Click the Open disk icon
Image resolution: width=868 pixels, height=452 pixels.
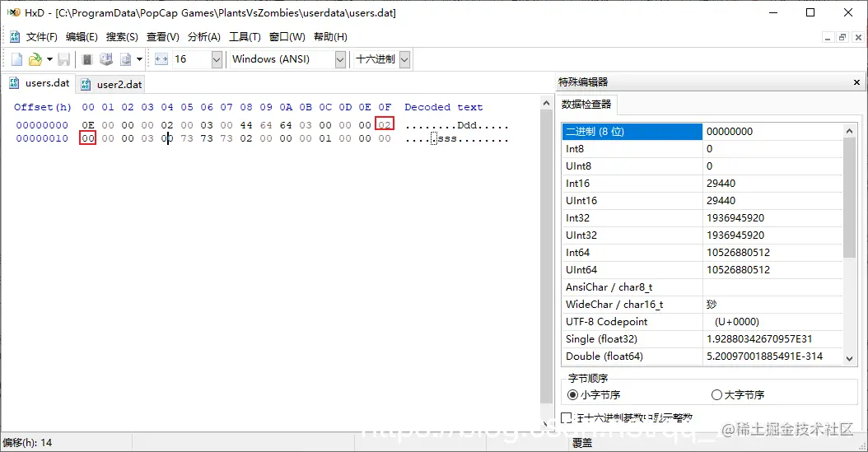pos(105,59)
